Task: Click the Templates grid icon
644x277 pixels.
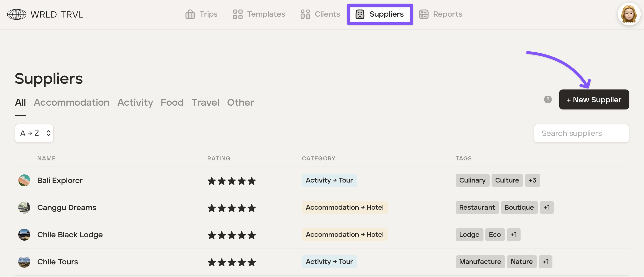Action: pos(238,14)
